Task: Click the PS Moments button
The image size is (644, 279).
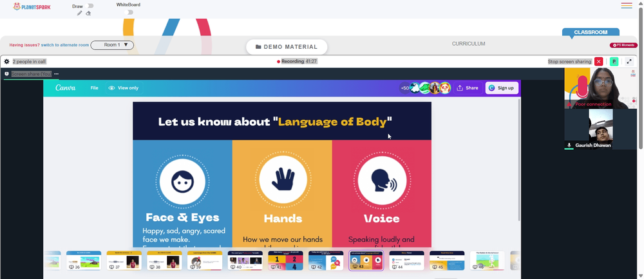Action: 623,45
